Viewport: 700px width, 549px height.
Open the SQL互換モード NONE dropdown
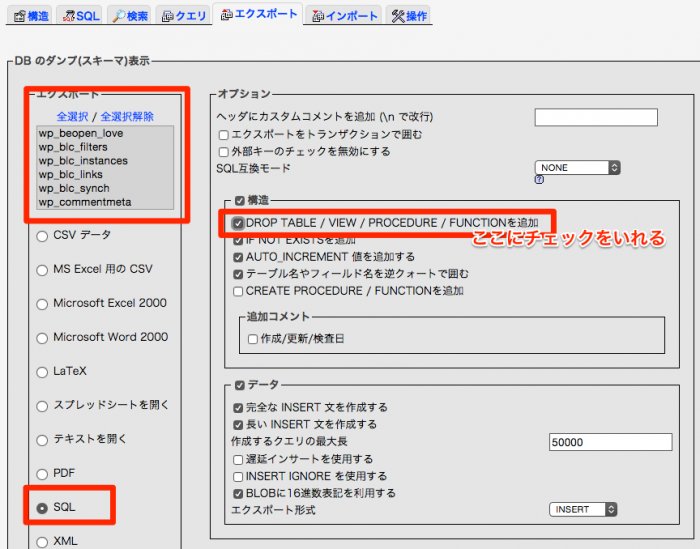[578, 168]
